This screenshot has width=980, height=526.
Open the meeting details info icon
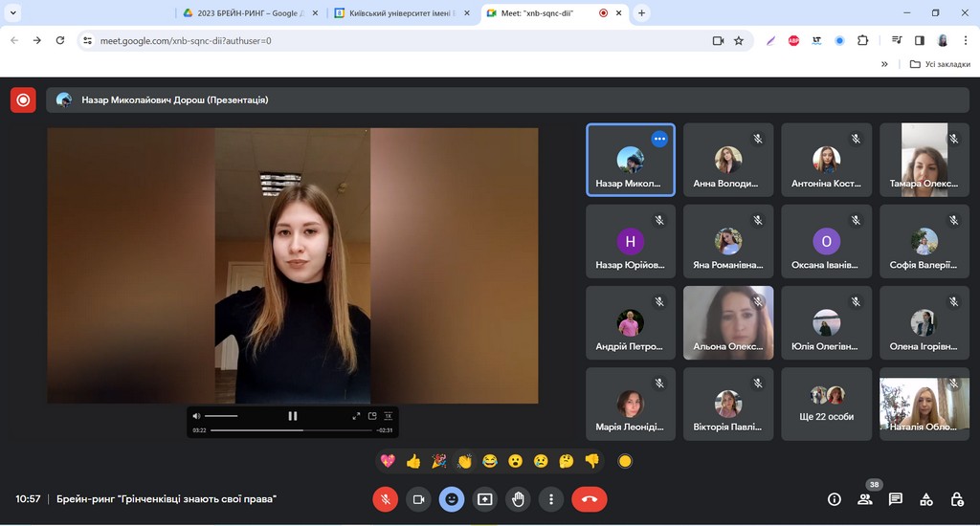tap(835, 499)
